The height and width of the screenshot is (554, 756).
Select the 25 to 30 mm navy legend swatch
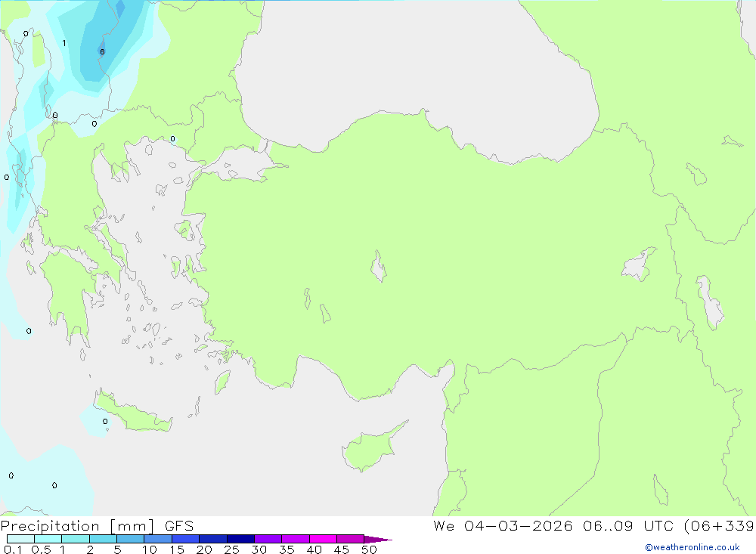(240, 539)
